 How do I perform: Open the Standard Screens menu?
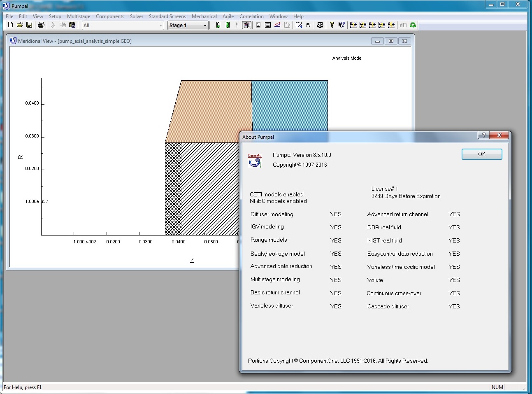pos(167,16)
